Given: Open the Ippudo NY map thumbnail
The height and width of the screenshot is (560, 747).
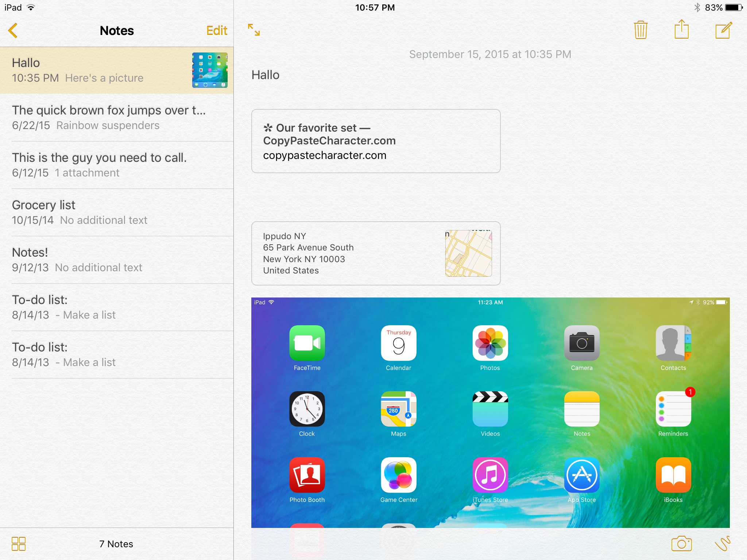Looking at the screenshot, I should (468, 253).
